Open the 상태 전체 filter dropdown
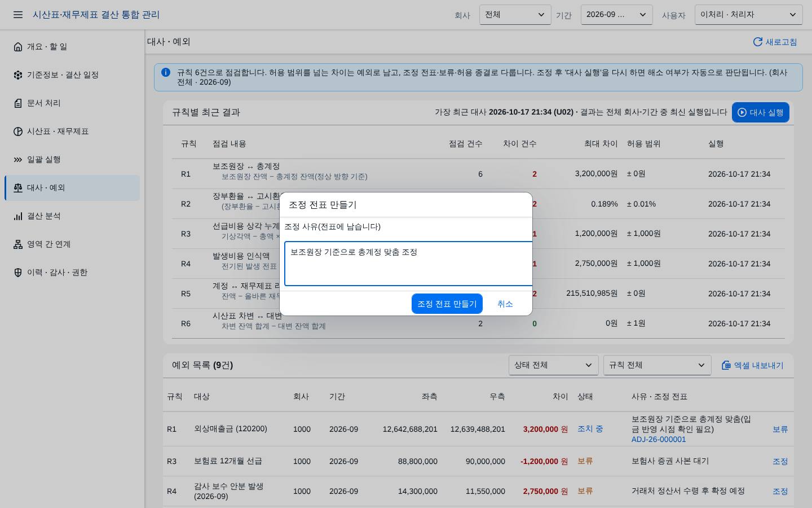 click(553, 365)
